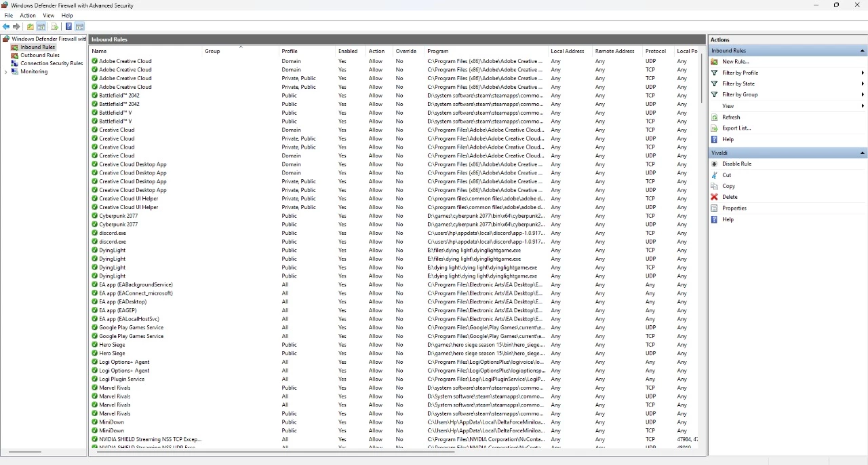Click green check icon of EA app (EAGEP)
This screenshot has width=868, height=465.
tap(95, 310)
